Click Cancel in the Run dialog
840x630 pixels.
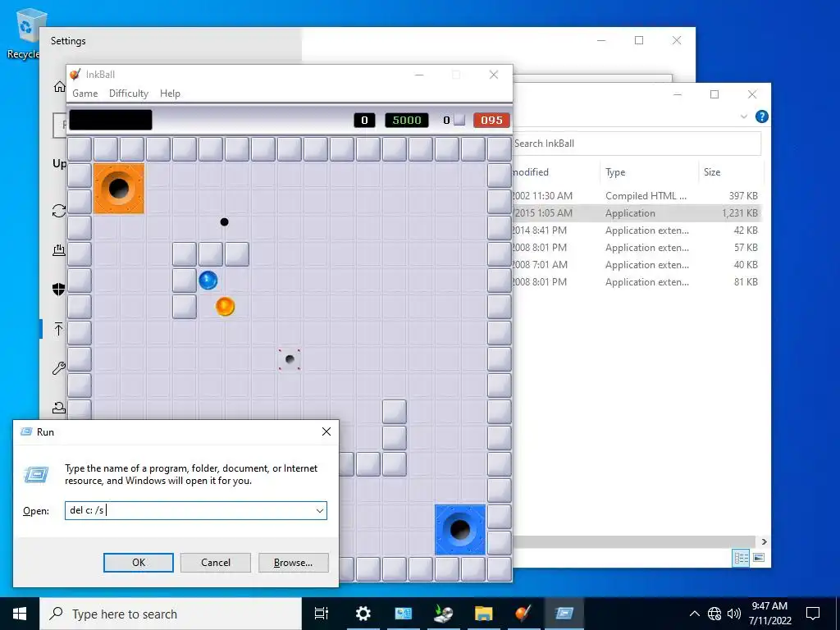coord(216,563)
